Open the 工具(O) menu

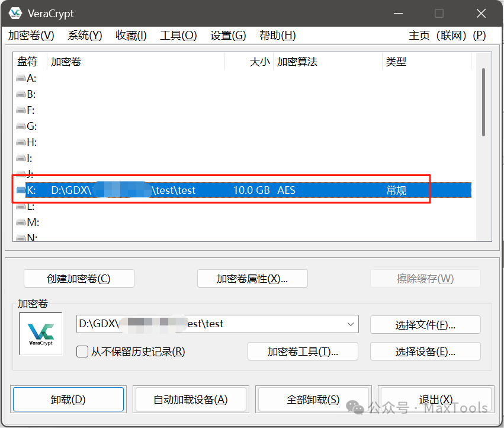click(x=178, y=36)
